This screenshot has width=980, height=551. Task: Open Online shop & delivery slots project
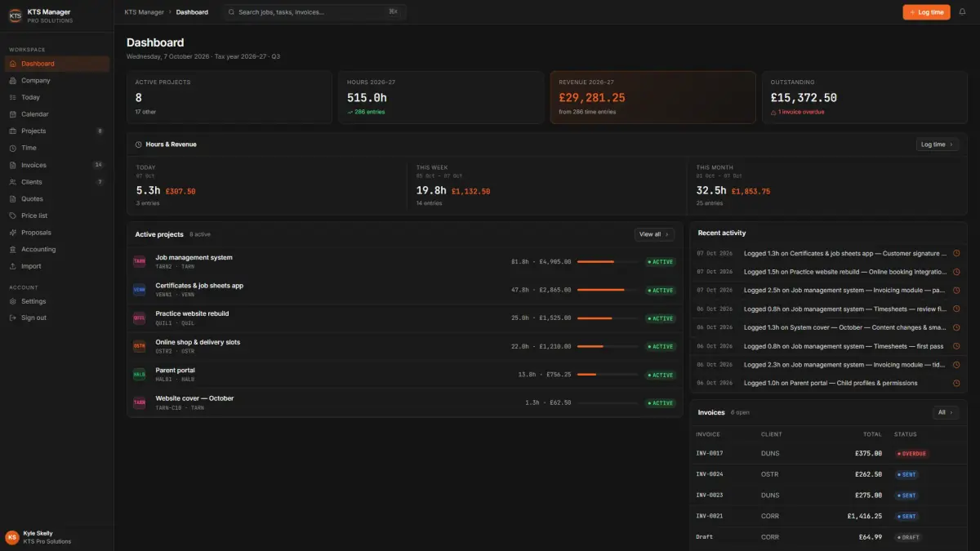(405, 346)
